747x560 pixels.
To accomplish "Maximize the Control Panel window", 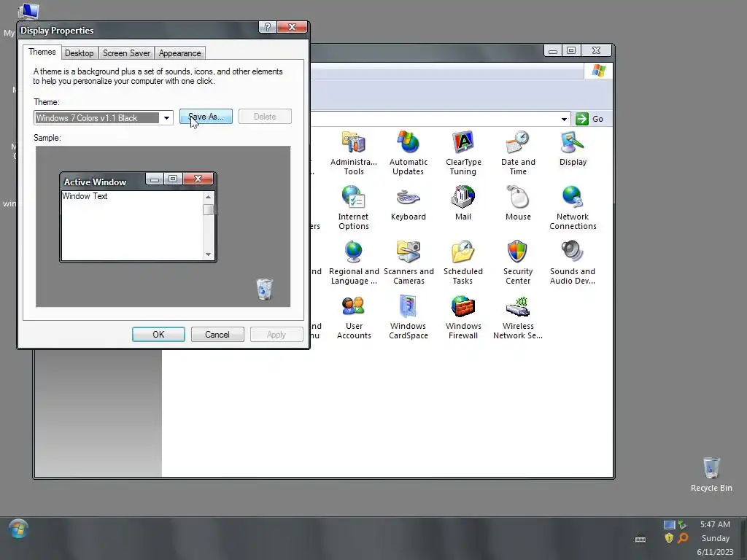I will coord(571,50).
